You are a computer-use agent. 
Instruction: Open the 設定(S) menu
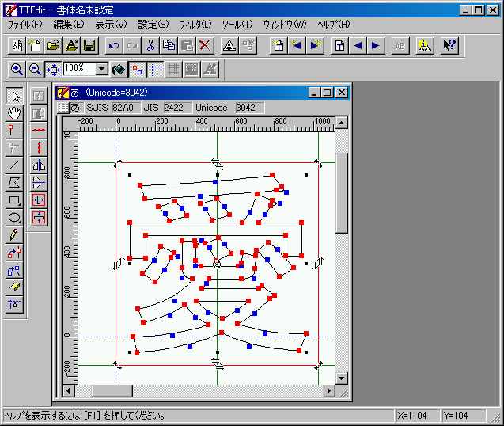(x=153, y=25)
